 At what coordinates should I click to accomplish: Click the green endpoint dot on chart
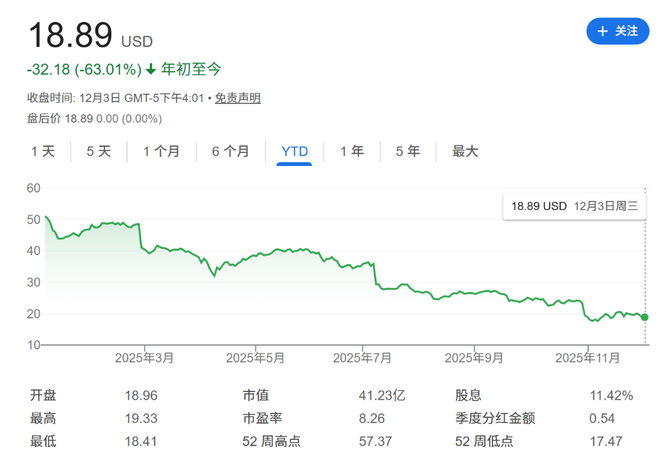(645, 317)
